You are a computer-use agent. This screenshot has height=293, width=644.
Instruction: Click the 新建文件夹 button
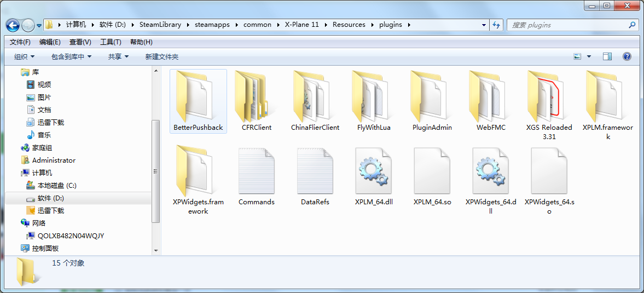pyautogui.click(x=162, y=57)
